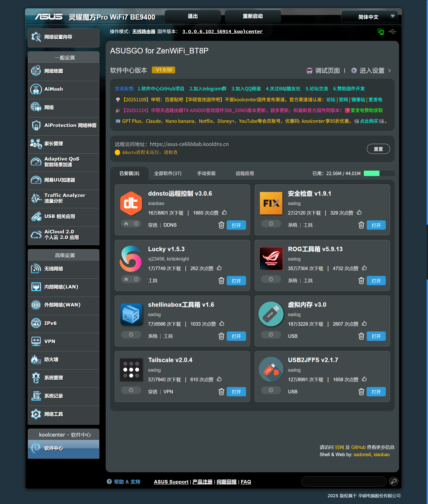
Task: Click the Tailscale dotted app icon
Action: [x=131, y=370]
